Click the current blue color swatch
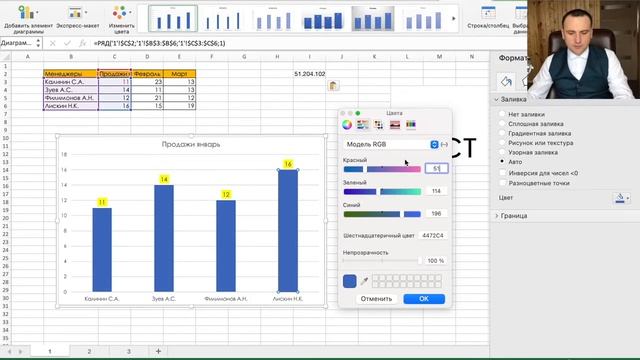This screenshot has height=360, width=640. coord(349,281)
